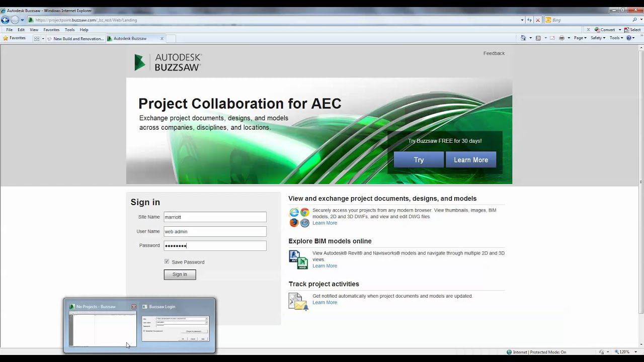Open the 120% zoom level dropdown
Viewport: 644px width, 362px height.
635,352
